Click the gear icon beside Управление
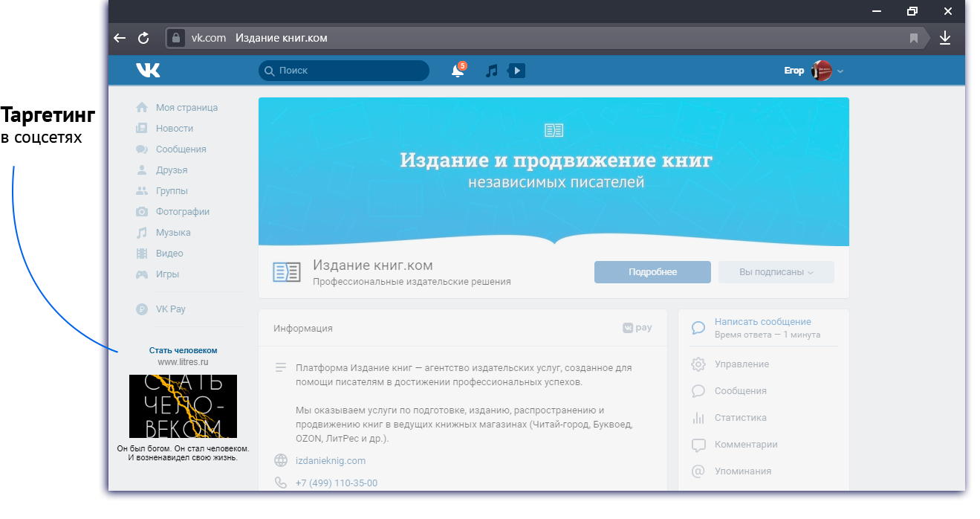The image size is (980, 519). click(x=698, y=364)
